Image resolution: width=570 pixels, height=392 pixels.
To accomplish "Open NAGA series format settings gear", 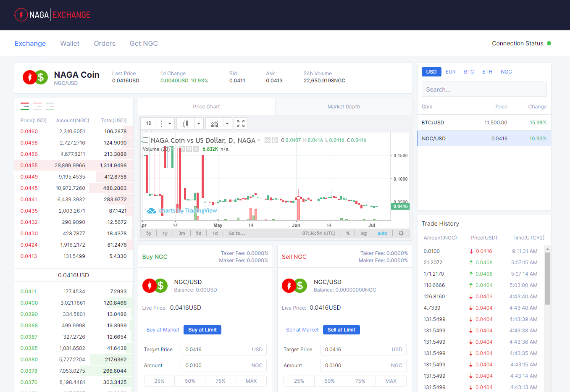I will tap(275, 140).
